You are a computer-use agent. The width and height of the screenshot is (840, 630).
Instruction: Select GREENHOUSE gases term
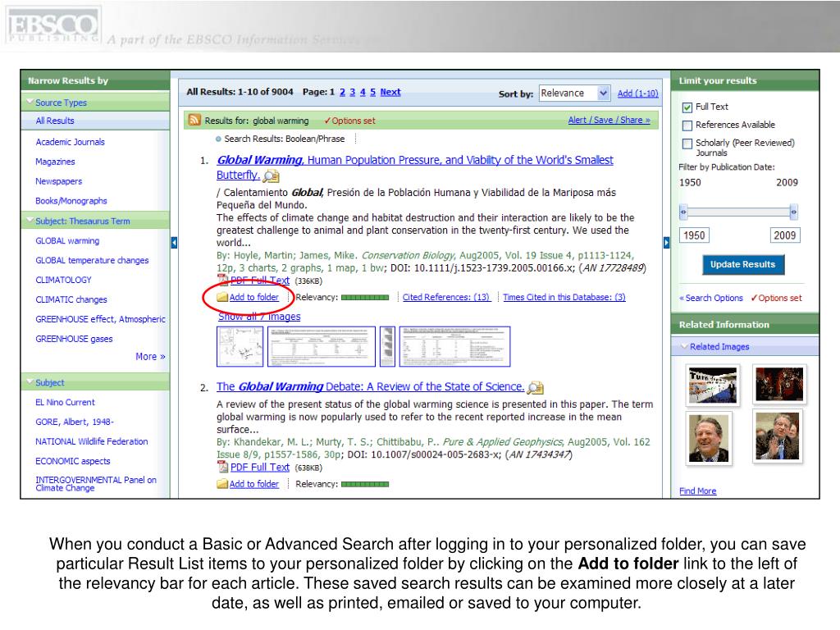point(74,339)
